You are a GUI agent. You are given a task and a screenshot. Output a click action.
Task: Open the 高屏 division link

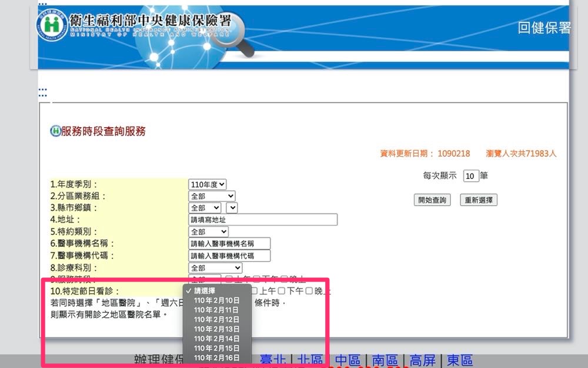coord(423,360)
